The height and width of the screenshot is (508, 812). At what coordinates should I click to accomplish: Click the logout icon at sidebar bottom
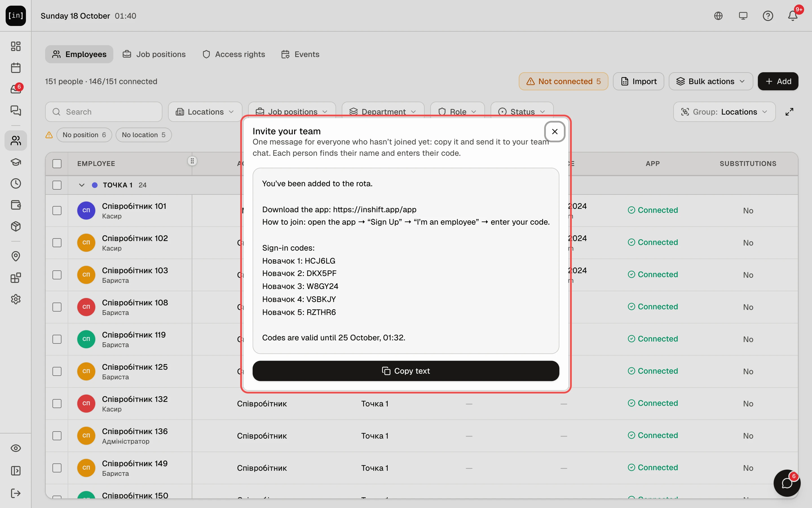pyautogui.click(x=16, y=493)
